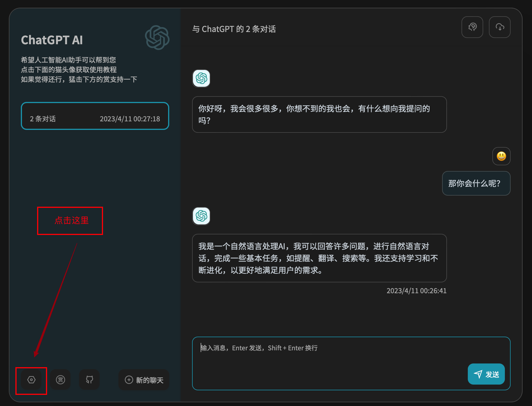Click the ChatGPT AI sidebar title
532x406 pixels.
pyautogui.click(x=52, y=40)
